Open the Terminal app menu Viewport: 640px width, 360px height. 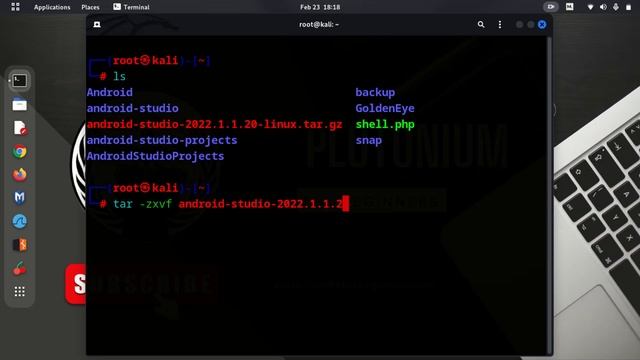click(x=131, y=7)
